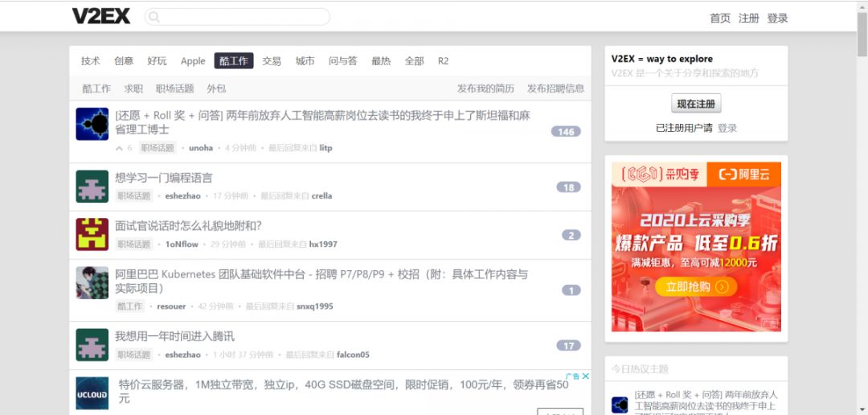The image size is (868, 415).
Task: Click resouer's anime avatar
Action: click(92, 282)
